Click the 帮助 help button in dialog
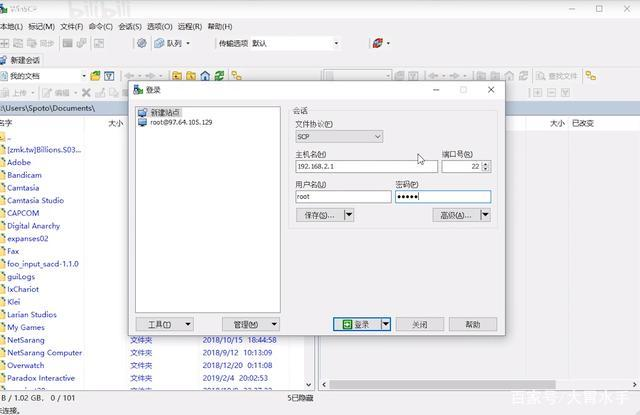The image size is (640, 415). [x=473, y=324]
